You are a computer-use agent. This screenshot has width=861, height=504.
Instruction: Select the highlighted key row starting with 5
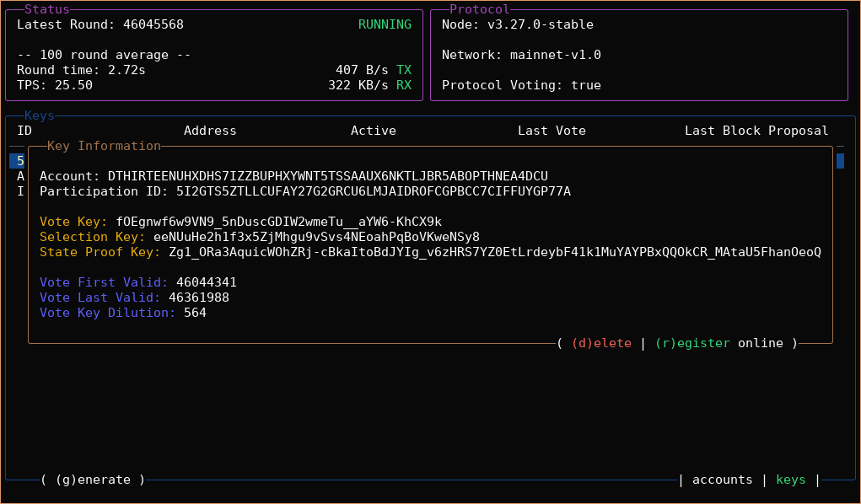[x=20, y=161]
